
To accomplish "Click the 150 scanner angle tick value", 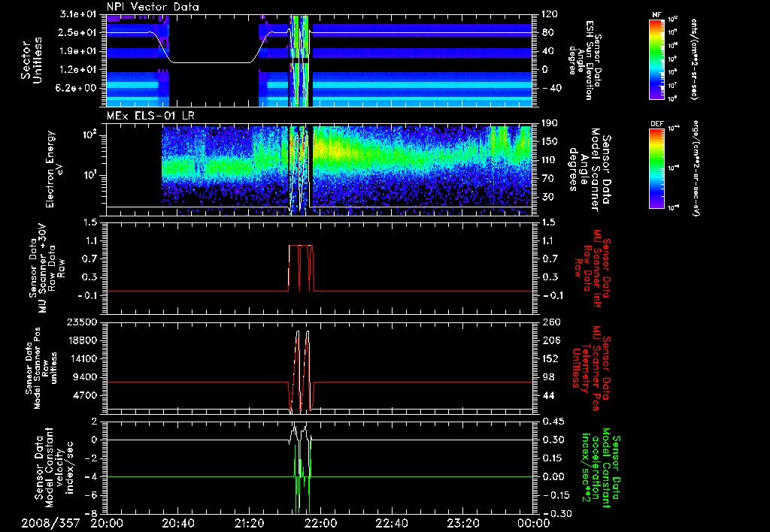I will (550, 142).
